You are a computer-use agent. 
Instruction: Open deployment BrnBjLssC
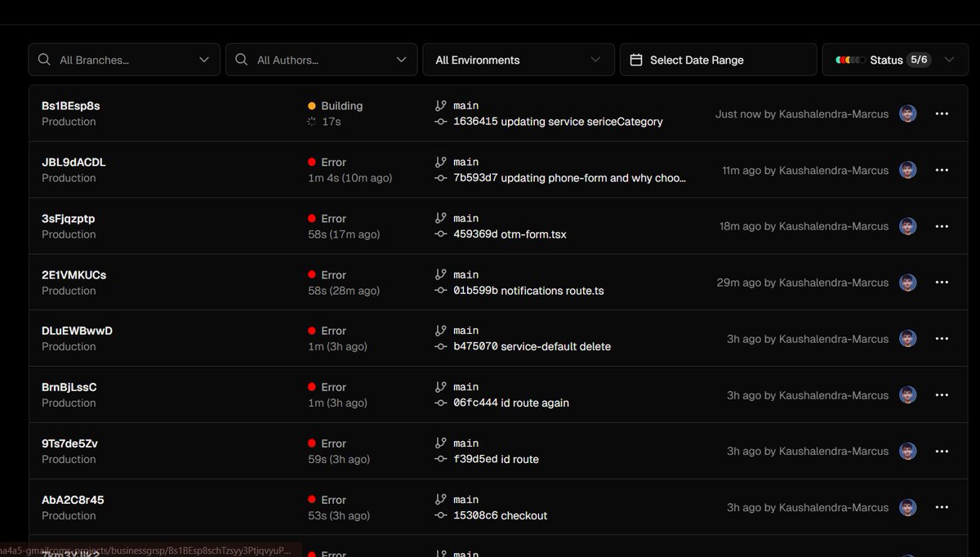tap(69, 387)
